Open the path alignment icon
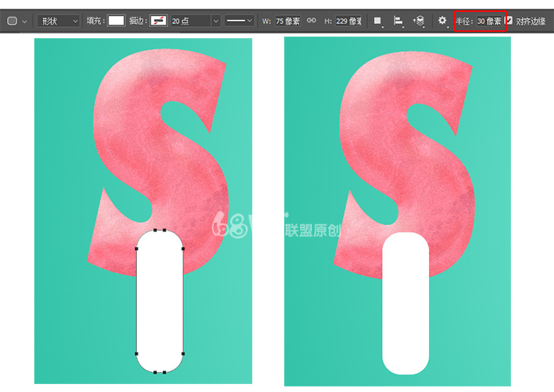This screenshot has width=554, height=392. tap(398, 21)
